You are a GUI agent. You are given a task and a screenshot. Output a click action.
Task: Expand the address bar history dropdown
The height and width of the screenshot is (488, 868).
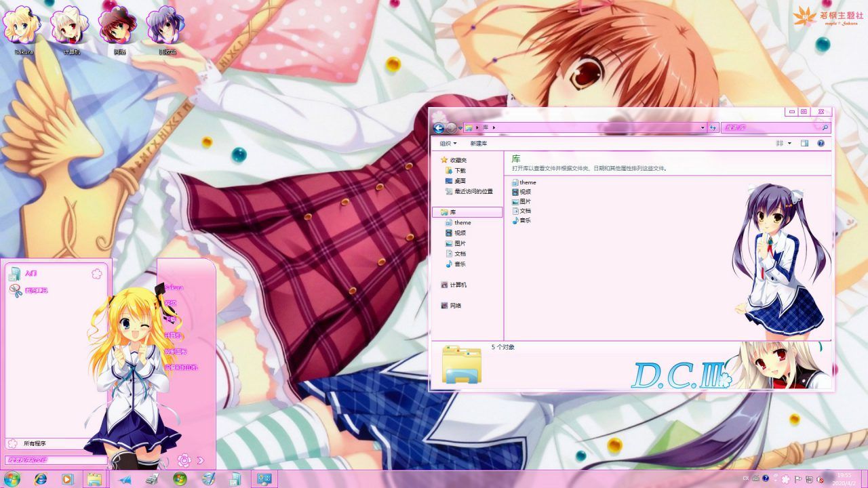[x=703, y=127]
